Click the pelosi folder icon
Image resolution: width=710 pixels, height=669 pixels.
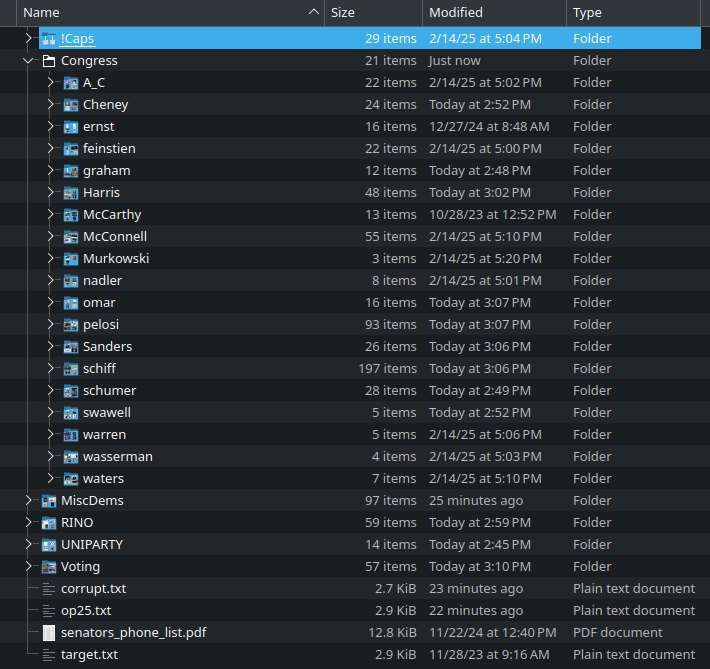(71, 325)
